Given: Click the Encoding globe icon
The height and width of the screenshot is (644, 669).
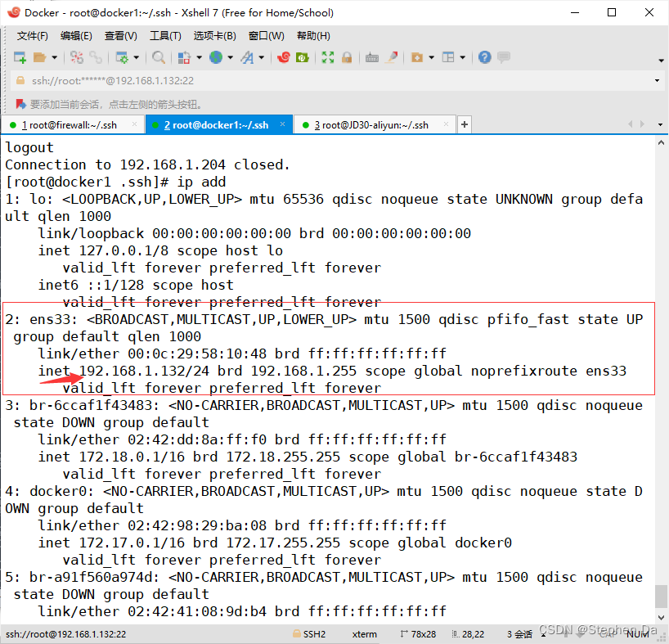Looking at the screenshot, I should (x=216, y=57).
